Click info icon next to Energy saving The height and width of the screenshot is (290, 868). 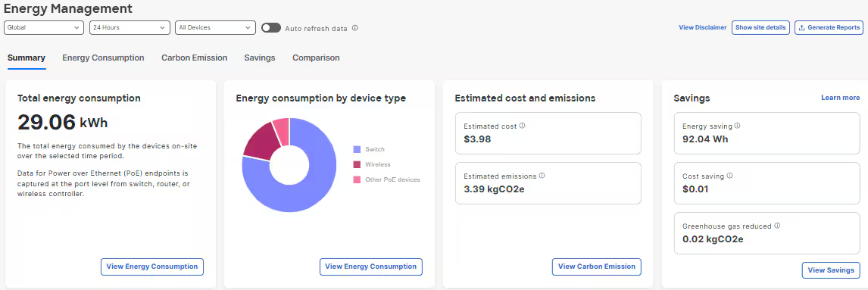point(737,126)
